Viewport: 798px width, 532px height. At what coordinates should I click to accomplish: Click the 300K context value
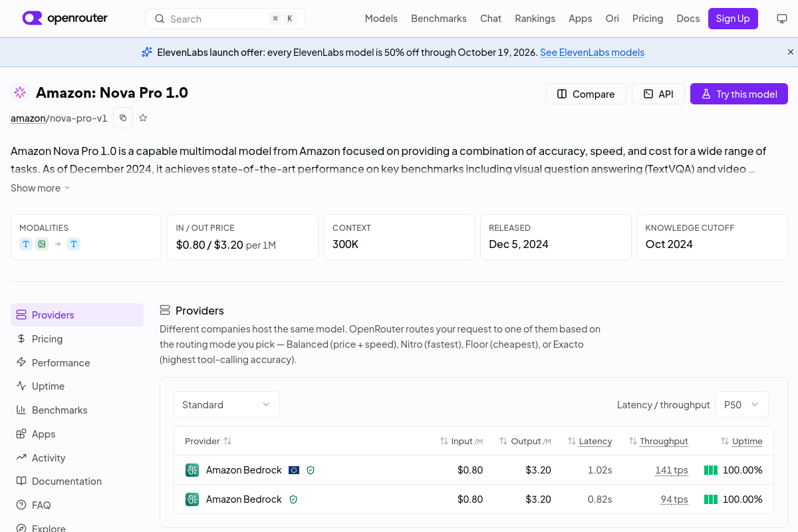(346, 244)
